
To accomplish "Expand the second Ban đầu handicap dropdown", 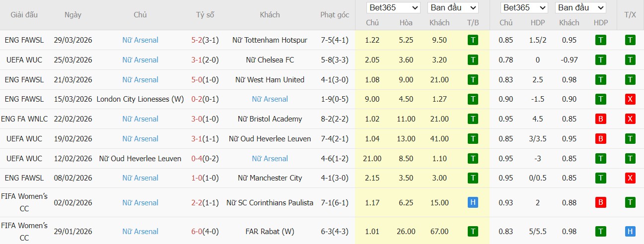I will pos(580,8).
